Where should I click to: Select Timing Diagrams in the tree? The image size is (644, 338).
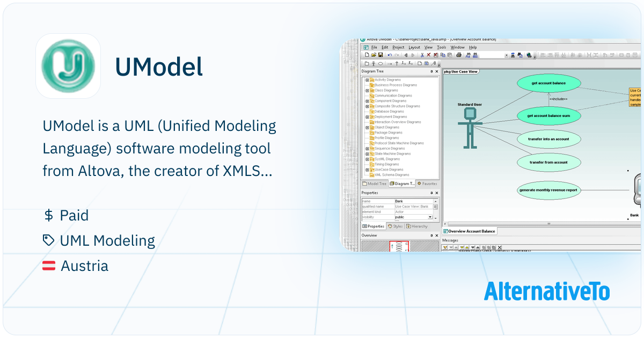point(387,164)
